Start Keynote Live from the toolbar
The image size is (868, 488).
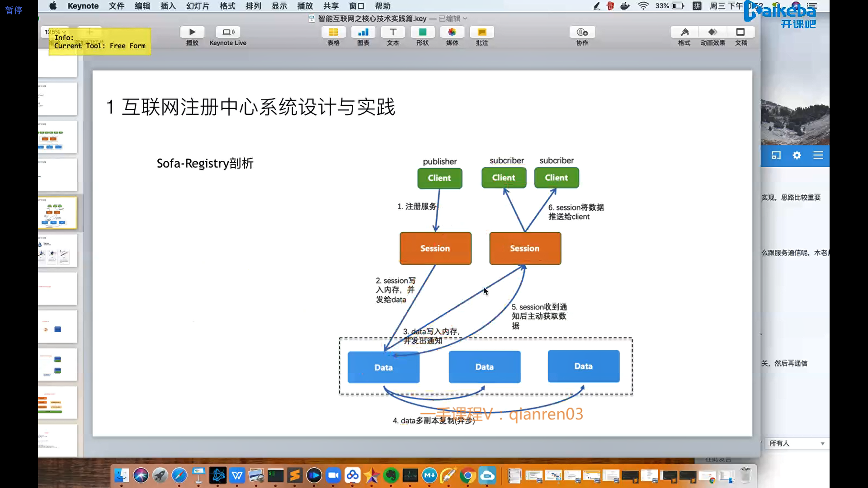pyautogui.click(x=228, y=32)
